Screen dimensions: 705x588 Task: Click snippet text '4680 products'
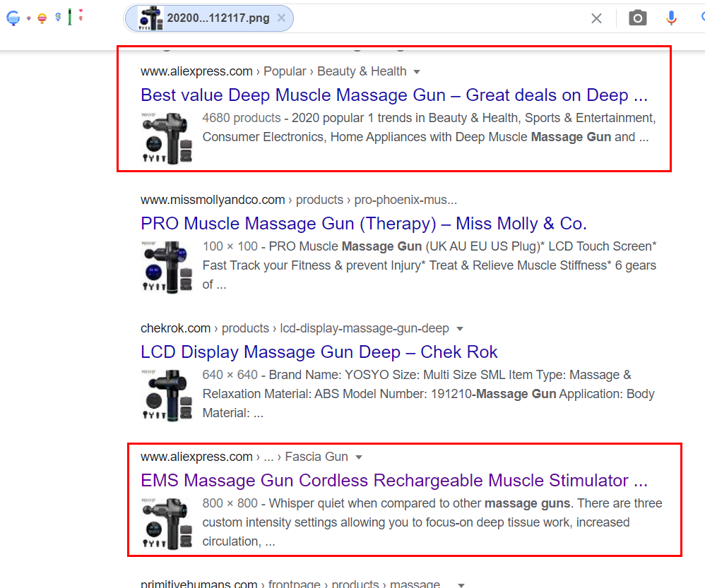tap(242, 118)
